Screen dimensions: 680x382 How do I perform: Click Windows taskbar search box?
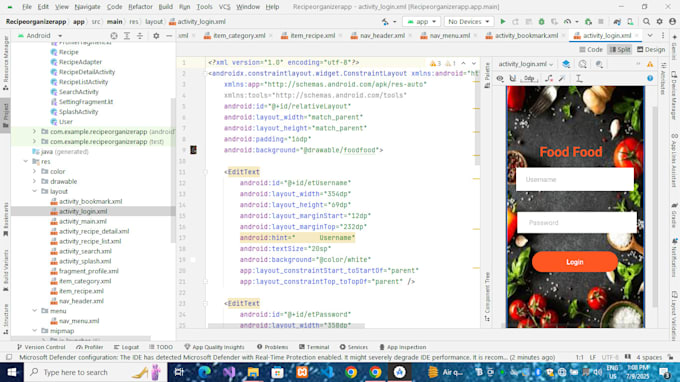(95, 372)
